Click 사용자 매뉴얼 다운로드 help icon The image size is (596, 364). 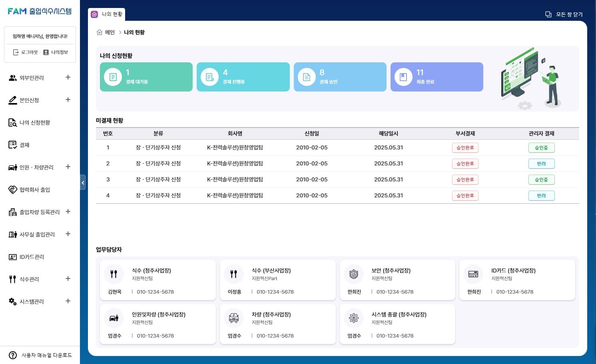[x=13, y=355]
